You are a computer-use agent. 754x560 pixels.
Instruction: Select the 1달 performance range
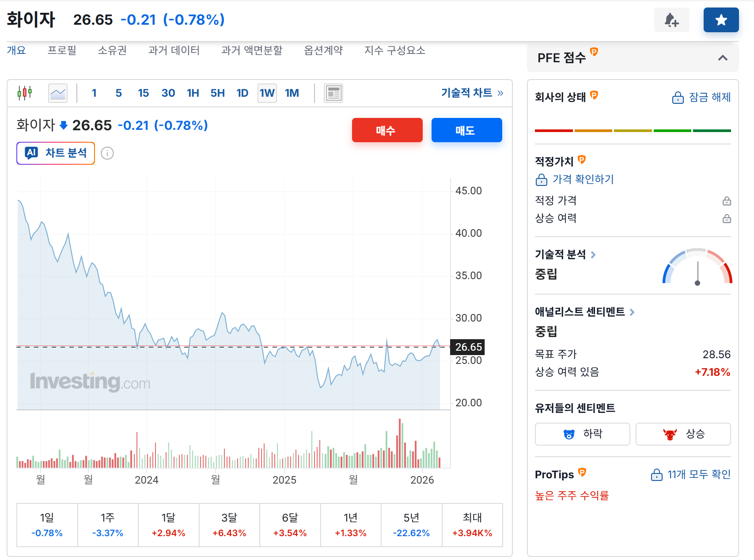click(x=169, y=525)
